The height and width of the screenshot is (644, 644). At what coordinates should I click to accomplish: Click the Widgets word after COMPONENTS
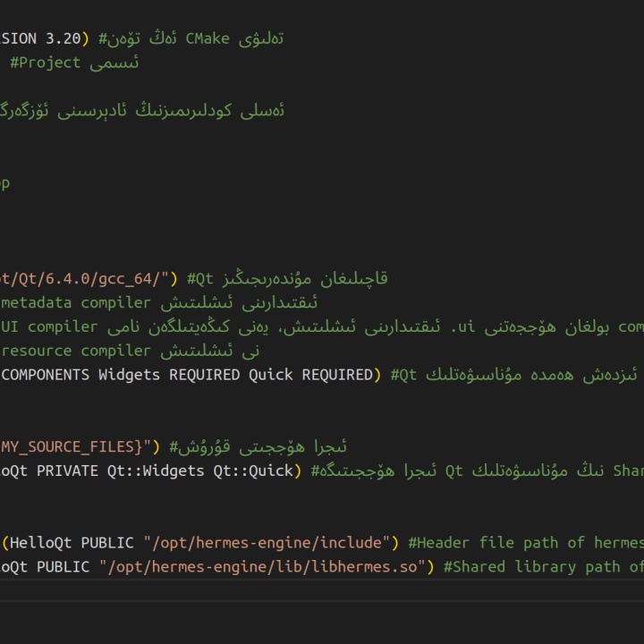pyautogui.click(x=129, y=375)
